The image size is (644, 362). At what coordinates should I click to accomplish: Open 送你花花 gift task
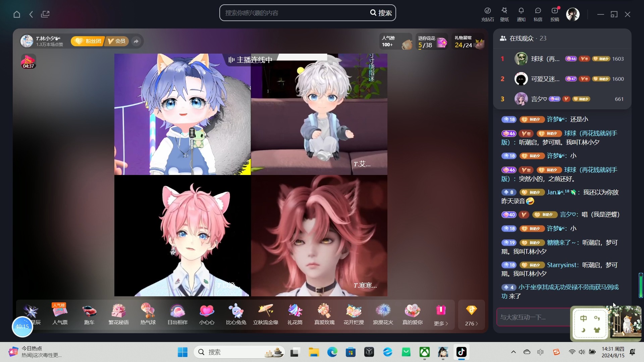pos(432,41)
